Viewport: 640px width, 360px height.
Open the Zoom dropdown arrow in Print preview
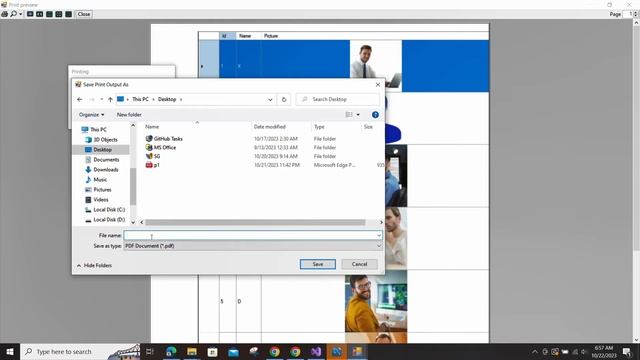pyautogui.click(x=20, y=14)
